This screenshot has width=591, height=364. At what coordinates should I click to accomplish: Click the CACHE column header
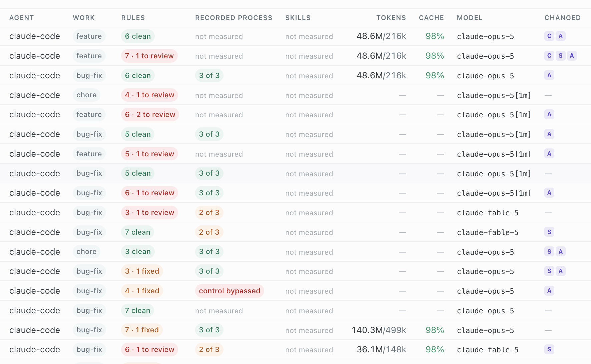pyautogui.click(x=431, y=18)
